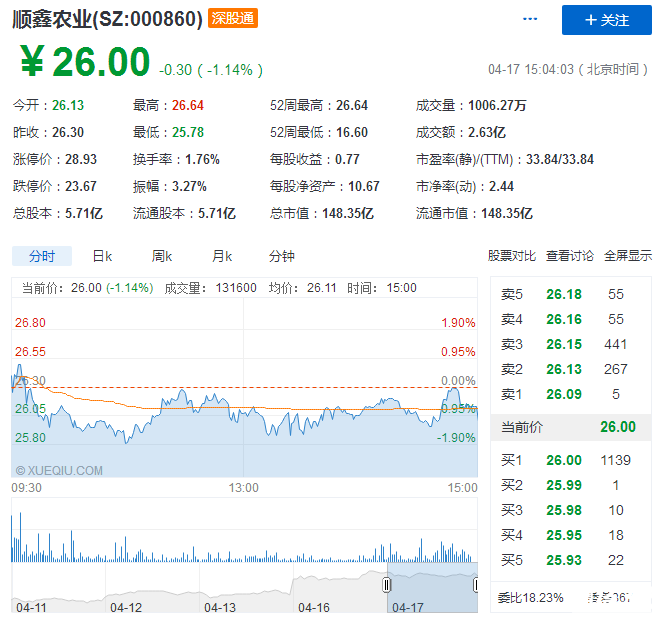Switch to the 周k chart tab

(162, 256)
